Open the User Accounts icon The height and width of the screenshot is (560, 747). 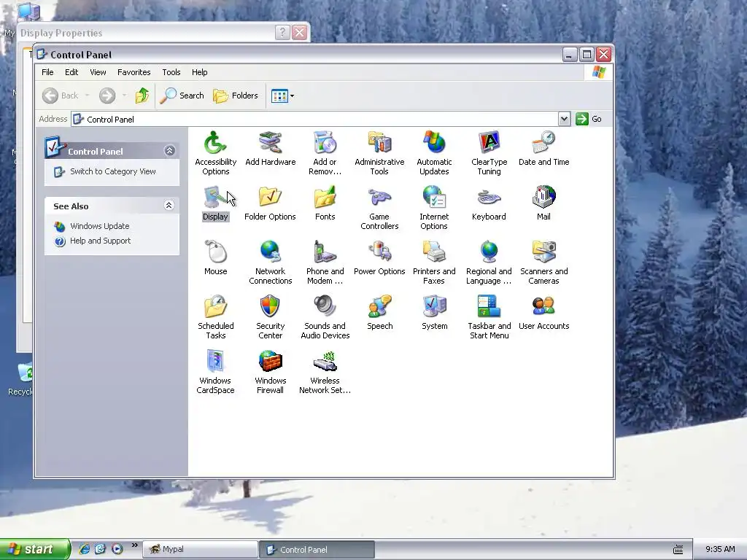coord(543,307)
